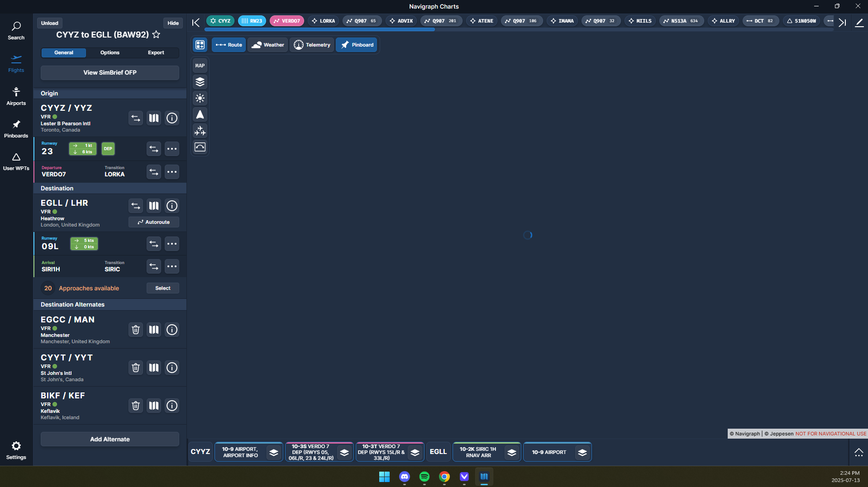Unload the current flight

tap(50, 23)
